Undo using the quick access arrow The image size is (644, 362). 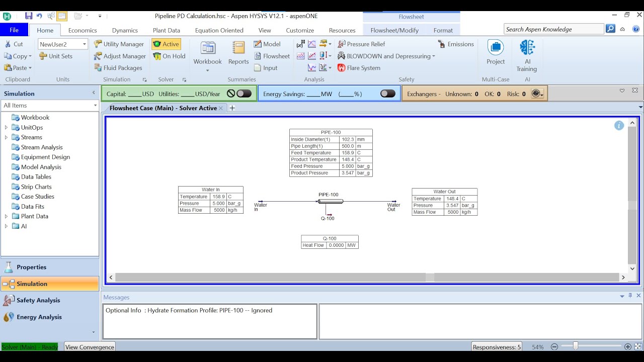tap(39, 16)
